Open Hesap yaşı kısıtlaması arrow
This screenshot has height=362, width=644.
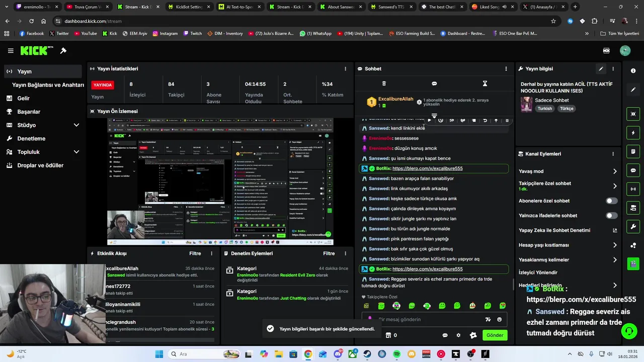point(615,245)
